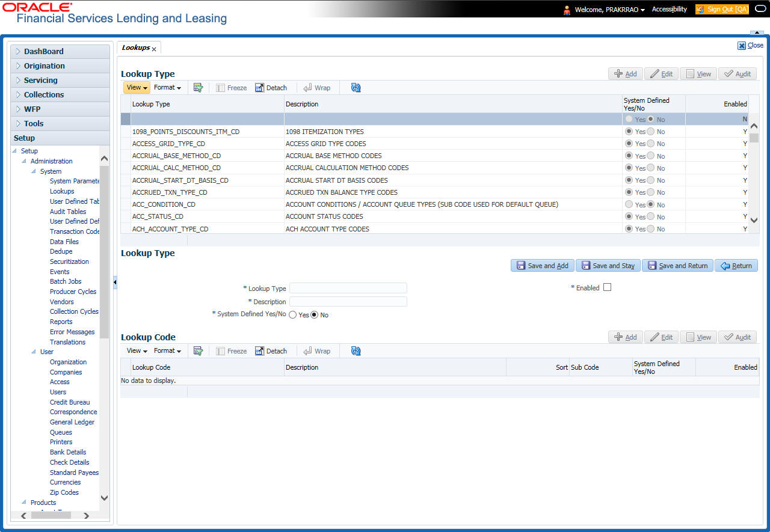Viewport: 770px width, 532px height.
Task: Open the View dropdown in Lookup Type toolbar
Action: point(137,88)
